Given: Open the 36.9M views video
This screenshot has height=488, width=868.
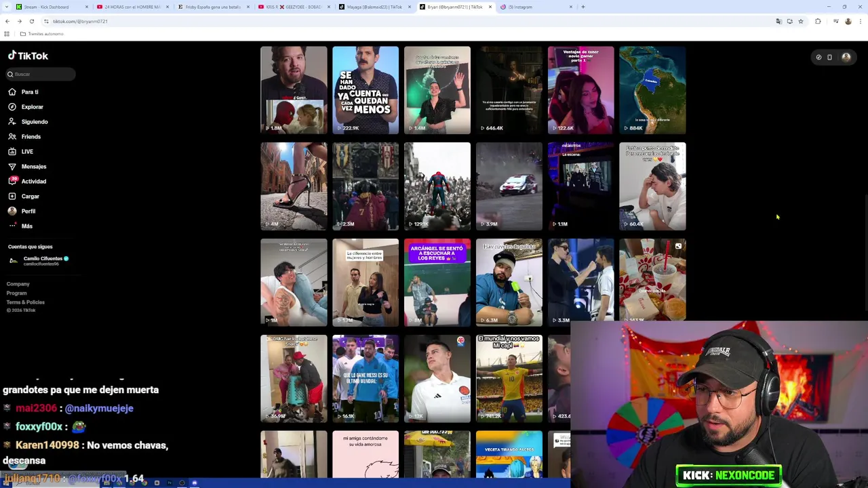Looking at the screenshot, I should [x=294, y=379].
